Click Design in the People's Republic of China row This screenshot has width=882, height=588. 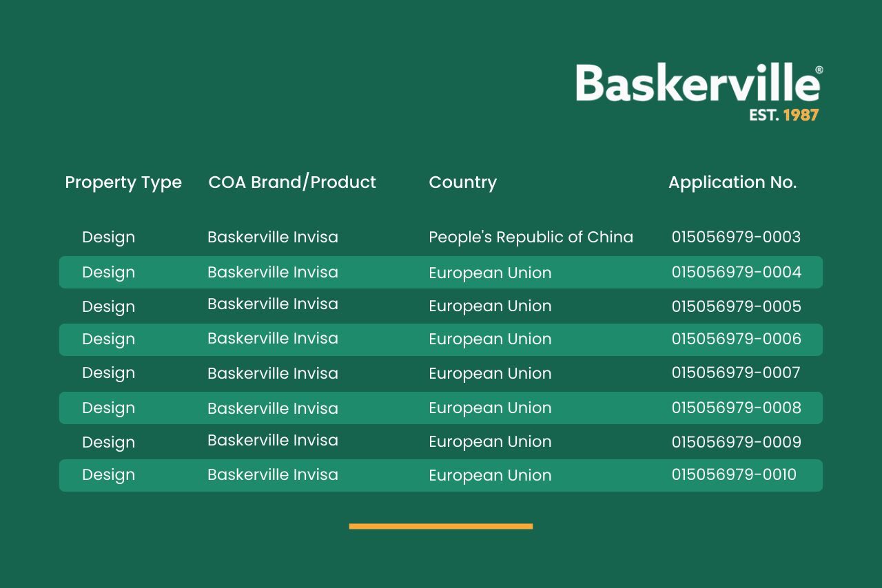point(108,238)
